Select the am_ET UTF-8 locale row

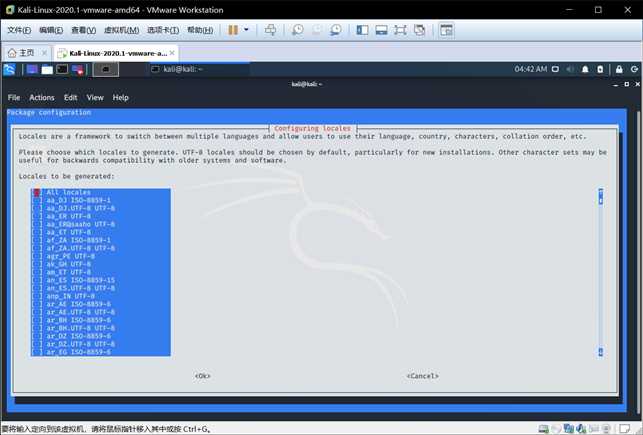click(100, 272)
